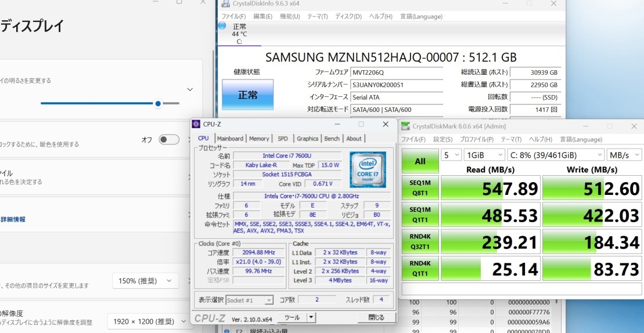Switch to the Bench tab in CPU-Z
644x333 pixels.
pyautogui.click(x=332, y=139)
